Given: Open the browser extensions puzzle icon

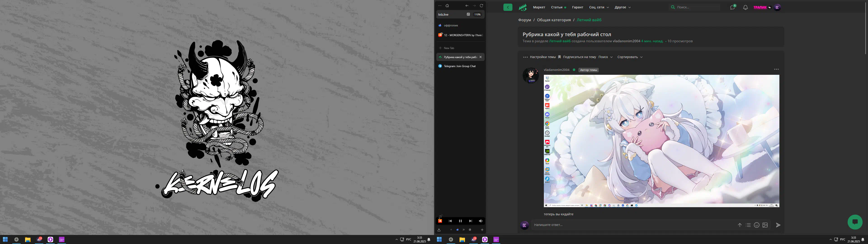Looking at the screenshot, I should point(447,6).
